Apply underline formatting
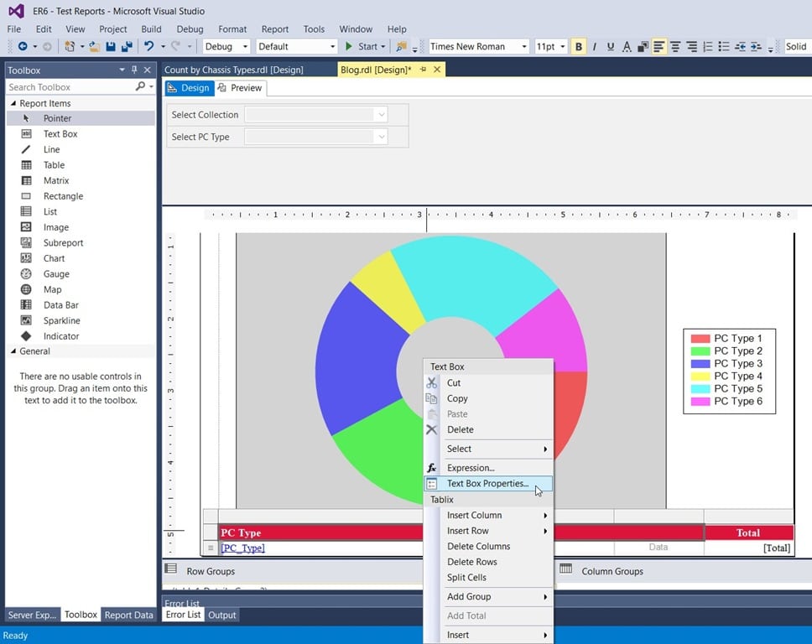Viewport: 812px width, 644px height. [611, 47]
